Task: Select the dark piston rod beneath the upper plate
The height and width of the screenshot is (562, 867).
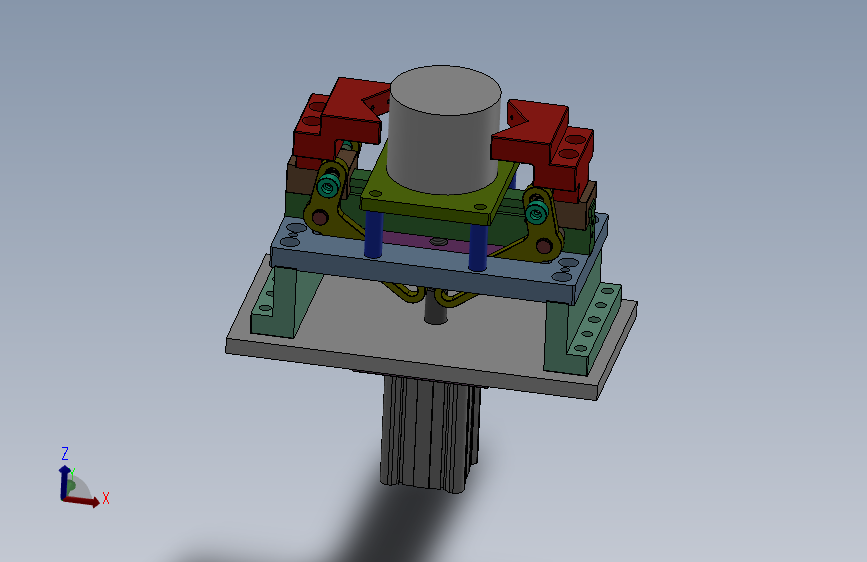Action: click(x=436, y=310)
